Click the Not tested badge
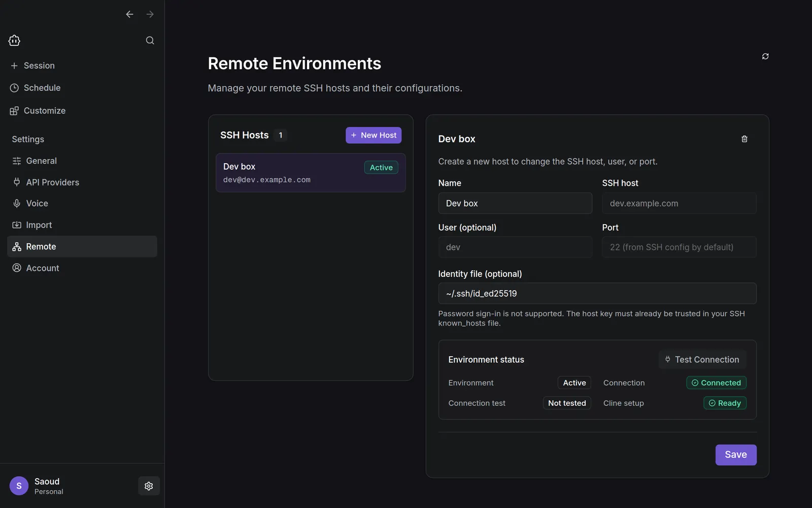This screenshot has width=812, height=508. click(x=567, y=403)
